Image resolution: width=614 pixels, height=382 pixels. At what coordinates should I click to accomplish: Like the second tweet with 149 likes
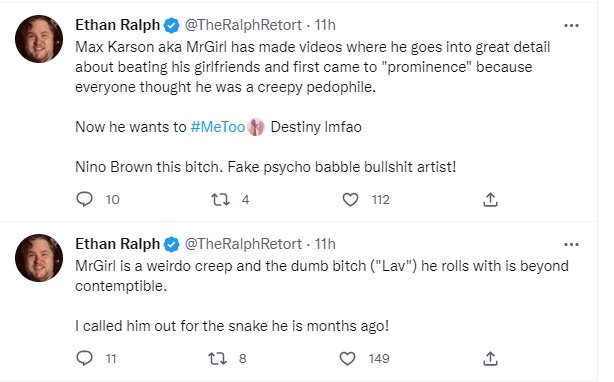pos(347,359)
